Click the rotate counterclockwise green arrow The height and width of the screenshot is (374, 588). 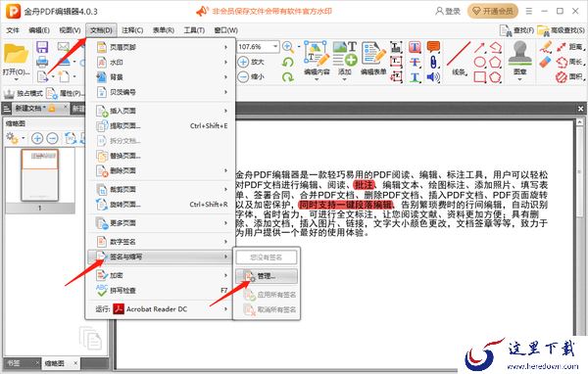[x=287, y=62]
